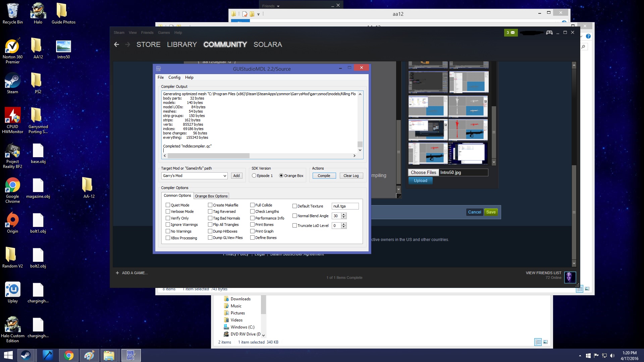Click the Steam back navigation arrow
This screenshot has width=644, height=362.
pyautogui.click(x=116, y=45)
